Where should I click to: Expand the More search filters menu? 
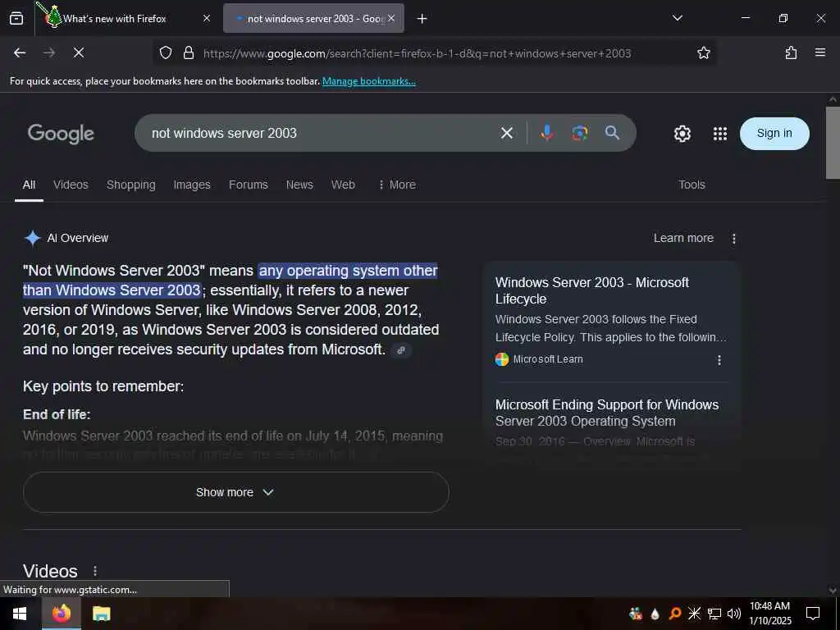(397, 185)
